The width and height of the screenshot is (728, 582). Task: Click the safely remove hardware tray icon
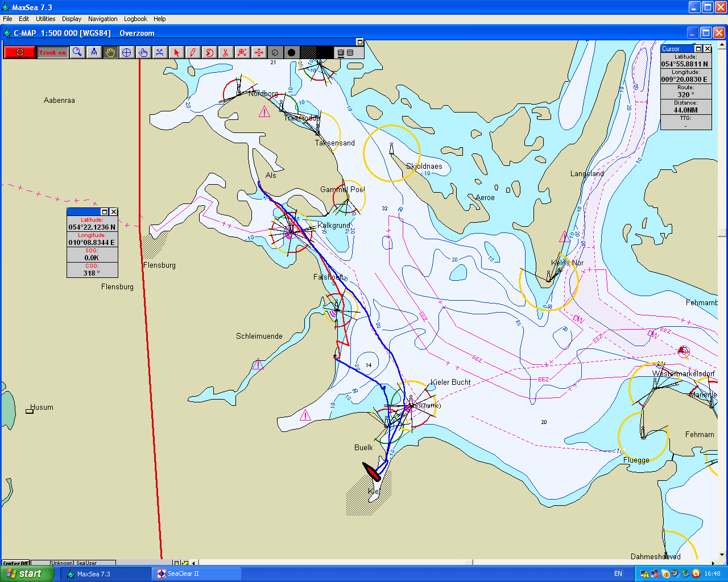pos(685,574)
